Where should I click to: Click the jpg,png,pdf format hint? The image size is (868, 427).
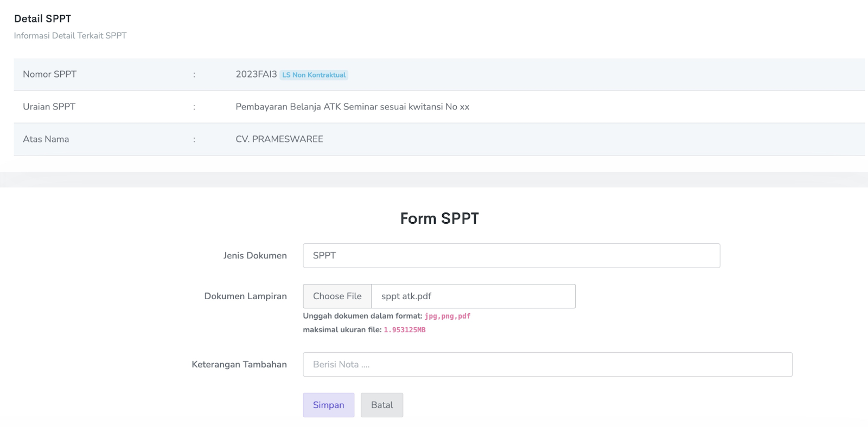(447, 316)
